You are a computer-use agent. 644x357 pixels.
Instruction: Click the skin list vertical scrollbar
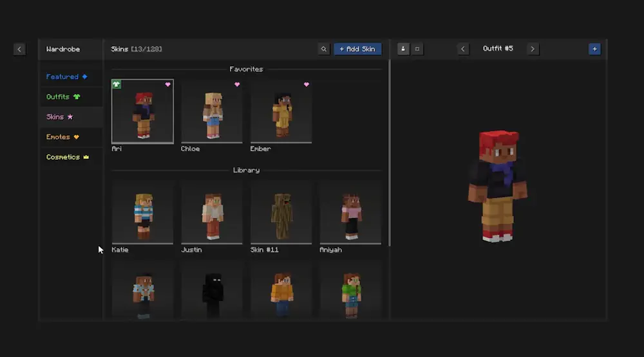click(x=390, y=154)
